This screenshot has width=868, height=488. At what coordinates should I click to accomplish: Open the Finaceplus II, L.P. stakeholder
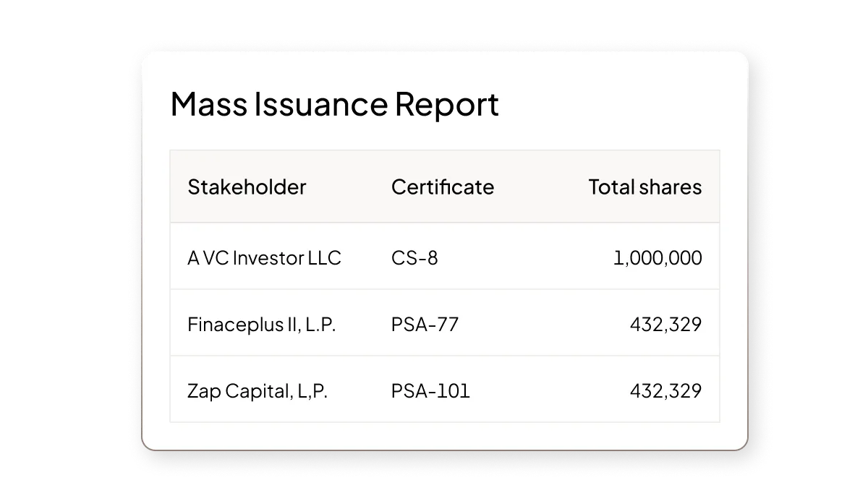[262, 324]
